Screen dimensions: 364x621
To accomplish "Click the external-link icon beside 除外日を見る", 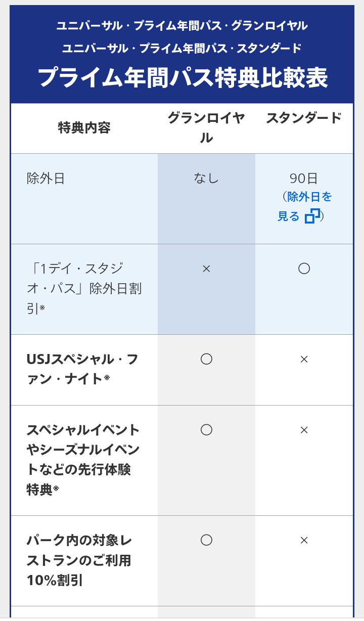I will (312, 216).
